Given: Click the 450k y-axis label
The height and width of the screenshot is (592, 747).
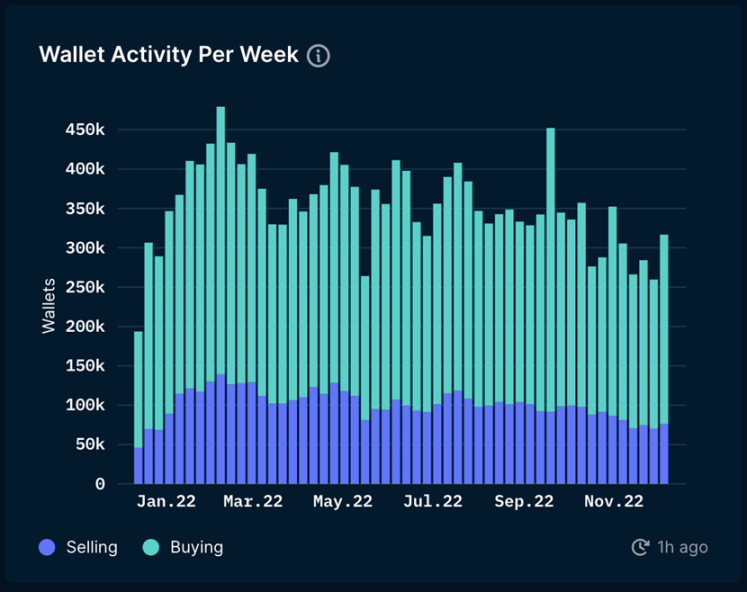Looking at the screenshot, I should (x=85, y=130).
